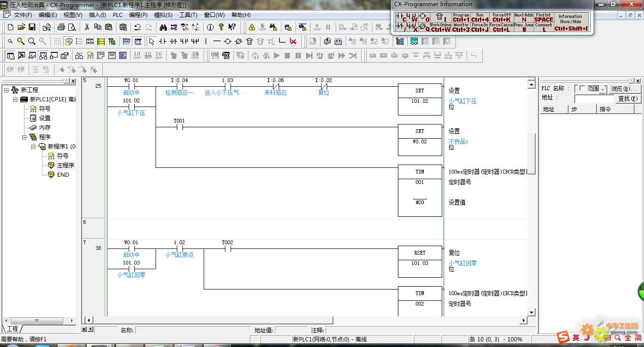
Task: Select 内存 in the project tree
Action: coord(45,128)
